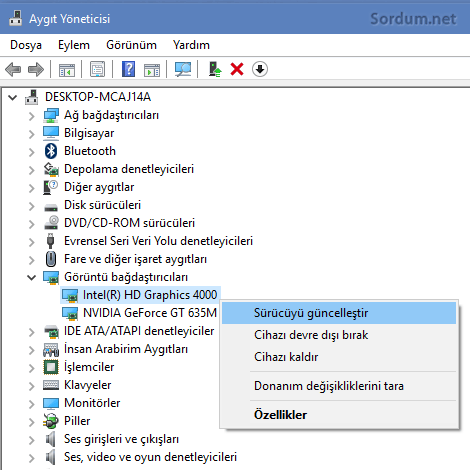Click the Bluetooth category icon
Viewport: 470px width, 470px height.
click(51, 151)
